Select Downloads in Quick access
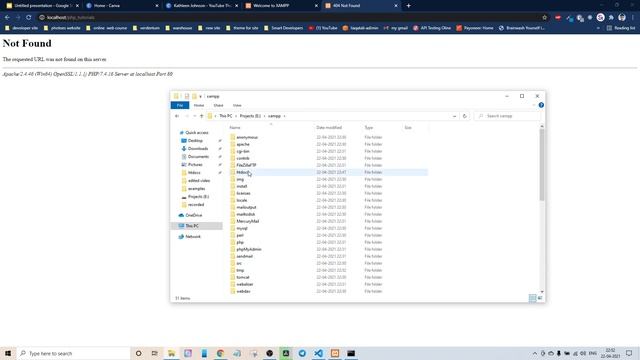The width and height of the screenshot is (640, 360). click(x=198, y=149)
